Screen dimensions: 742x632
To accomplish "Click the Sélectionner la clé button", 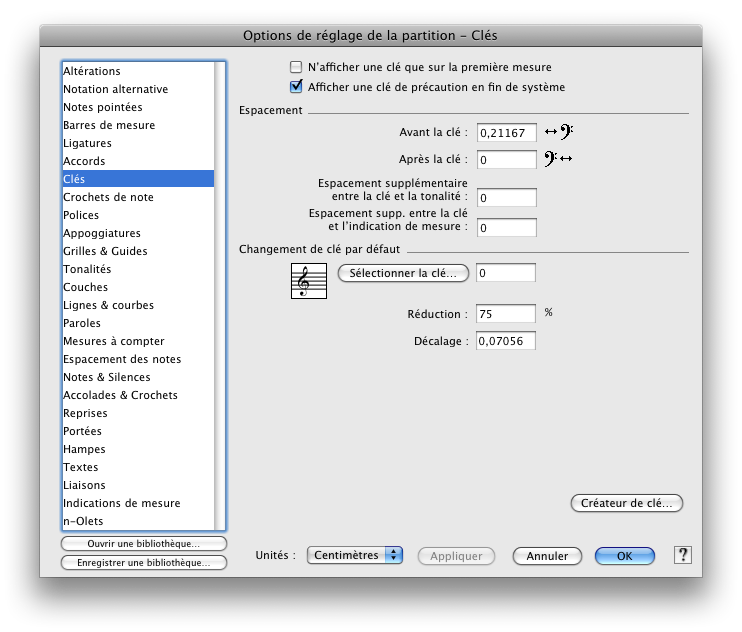I will tap(403, 273).
